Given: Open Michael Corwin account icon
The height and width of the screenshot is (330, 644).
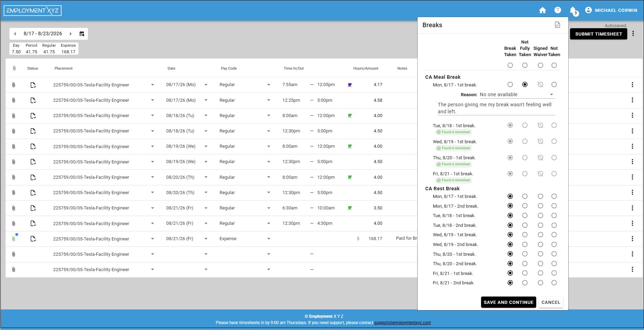Looking at the screenshot, I should [589, 10].
